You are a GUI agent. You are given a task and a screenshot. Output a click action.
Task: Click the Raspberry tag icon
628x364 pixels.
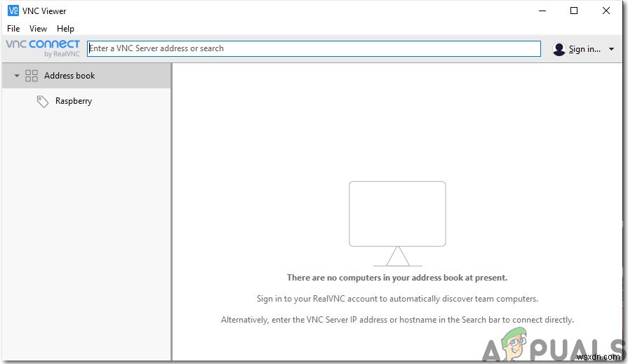click(43, 101)
